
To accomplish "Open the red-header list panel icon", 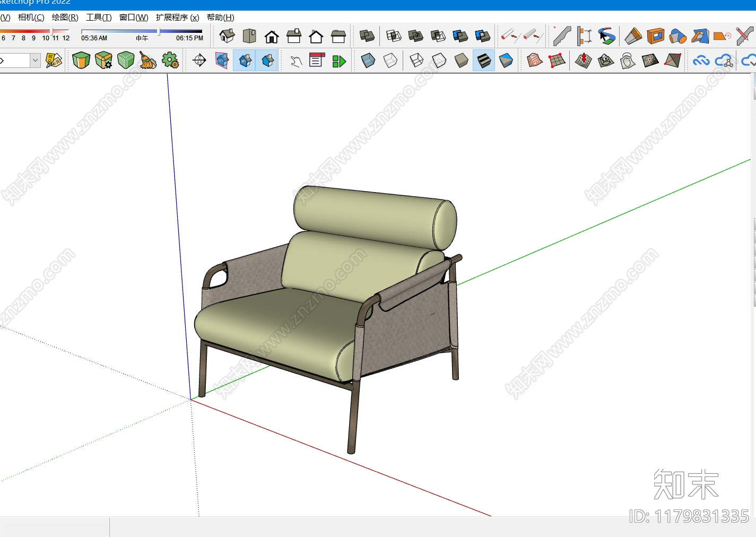I will 317,60.
